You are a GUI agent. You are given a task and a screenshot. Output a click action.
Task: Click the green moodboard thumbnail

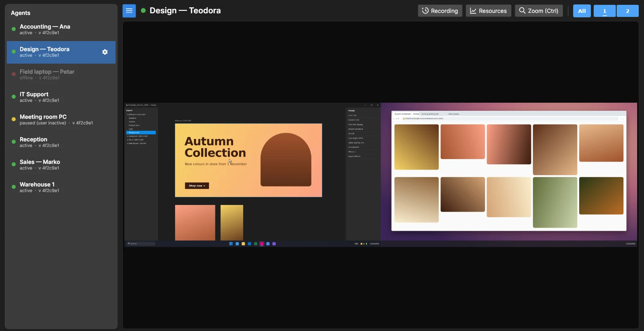point(555,203)
